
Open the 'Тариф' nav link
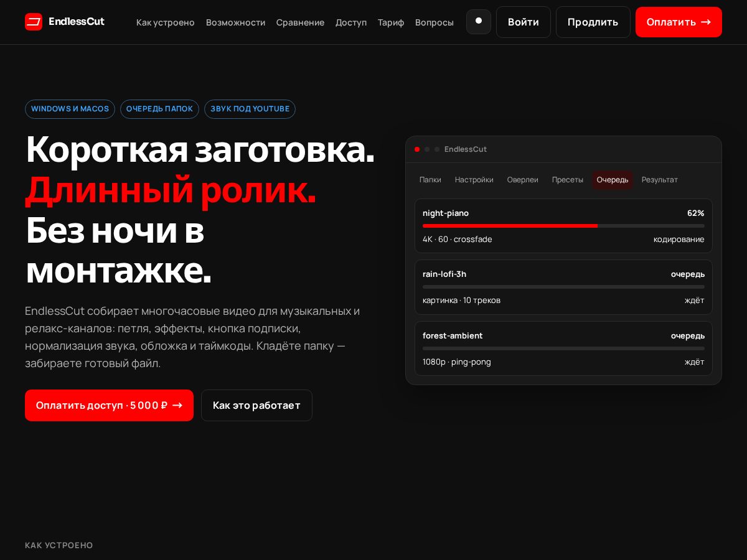point(391,22)
